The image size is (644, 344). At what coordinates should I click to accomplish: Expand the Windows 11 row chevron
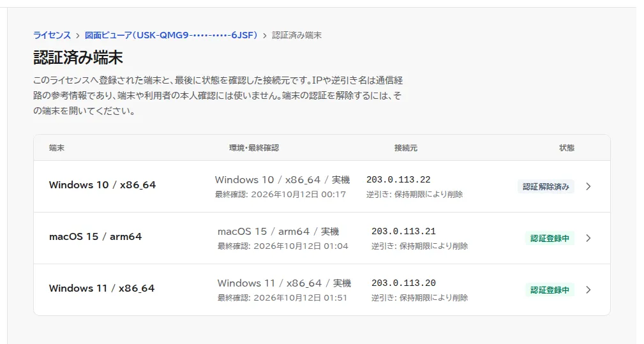coord(588,290)
